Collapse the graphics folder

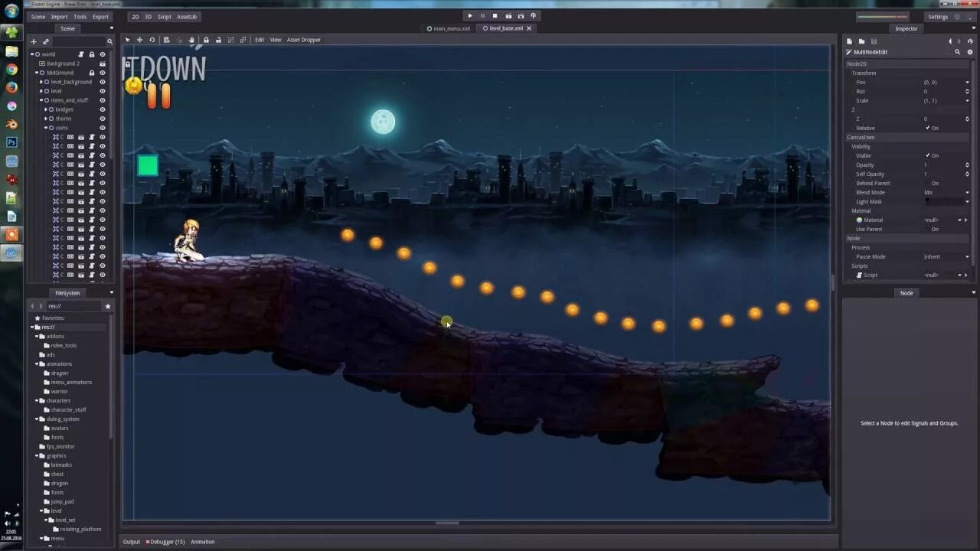pos(37,455)
